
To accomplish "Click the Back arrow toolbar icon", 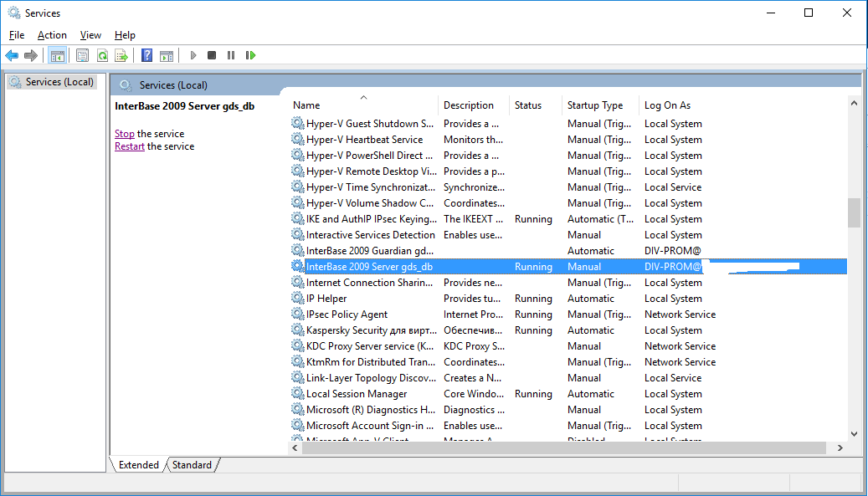I will pyautogui.click(x=12, y=55).
